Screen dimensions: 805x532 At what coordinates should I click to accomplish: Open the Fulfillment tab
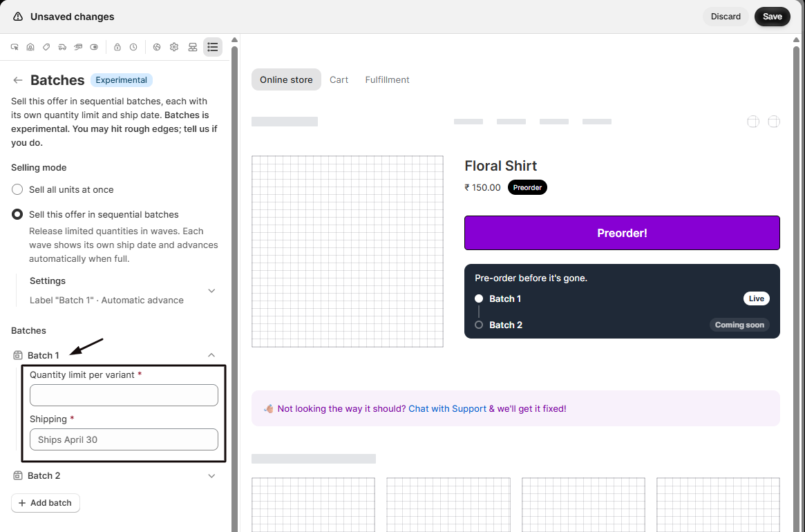[387, 79]
